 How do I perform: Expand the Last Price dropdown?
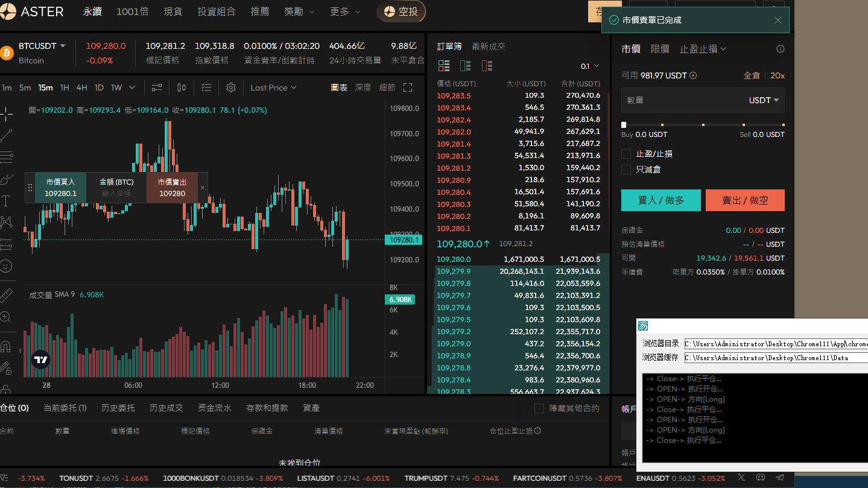(x=273, y=87)
